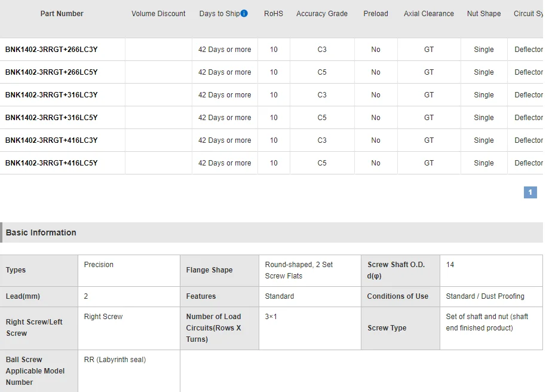Click first row's 42 Days or more cell

[225, 50]
